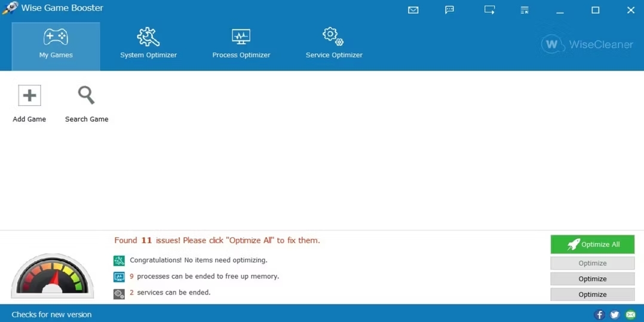
Task: Open the My Games tab
Action: pyautogui.click(x=56, y=47)
